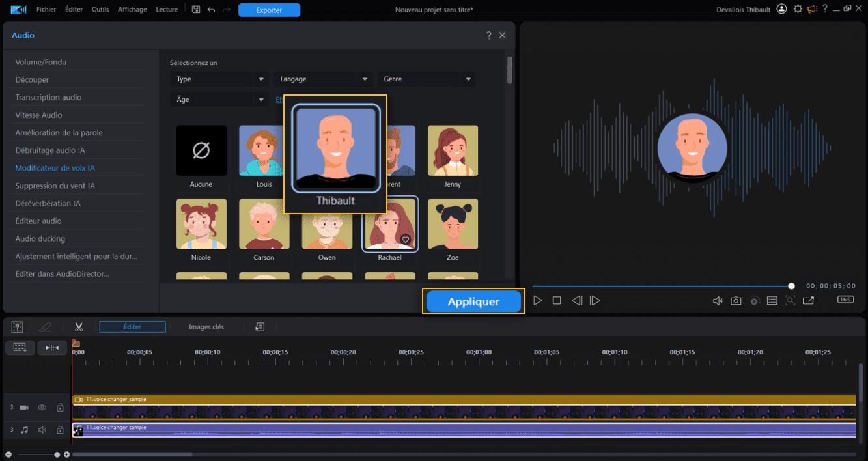The height and width of the screenshot is (461, 868).
Task: Click the save project icon
Action: click(196, 10)
